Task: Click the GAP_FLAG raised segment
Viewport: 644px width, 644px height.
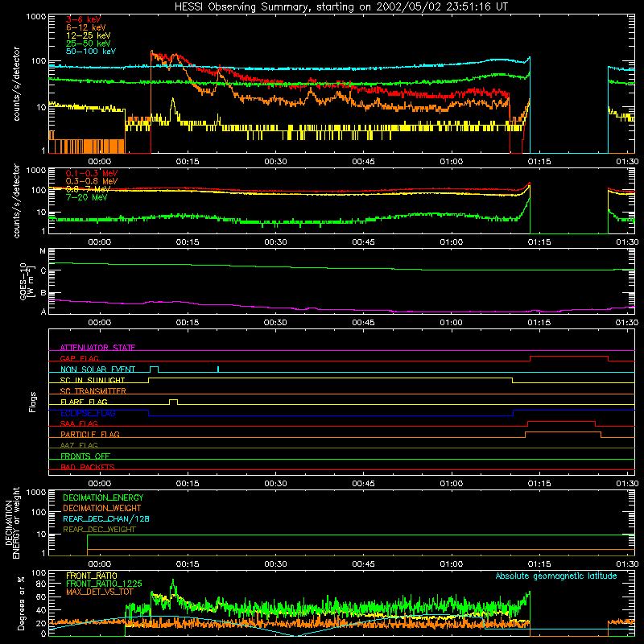Action: 569,357
